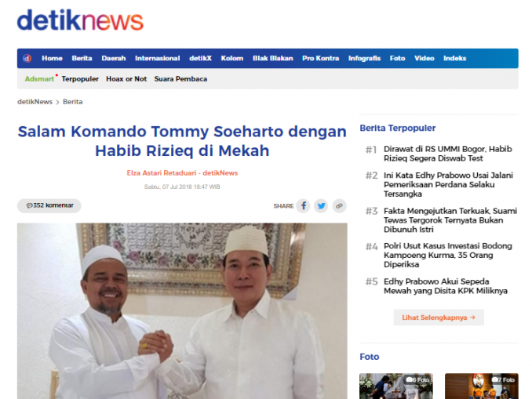
Task: Open popular story #5 about Edhy Prabowo's bicycle
Action: click(446, 286)
